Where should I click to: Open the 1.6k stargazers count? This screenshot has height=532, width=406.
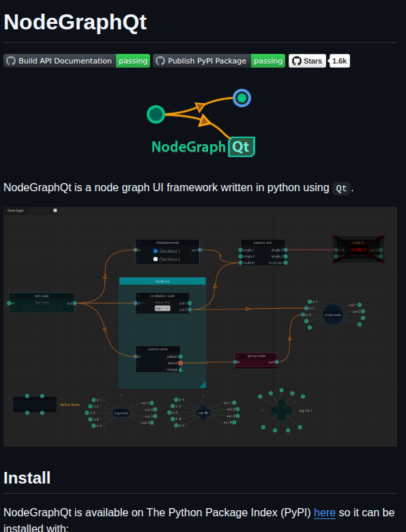pyautogui.click(x=340, y=61)
